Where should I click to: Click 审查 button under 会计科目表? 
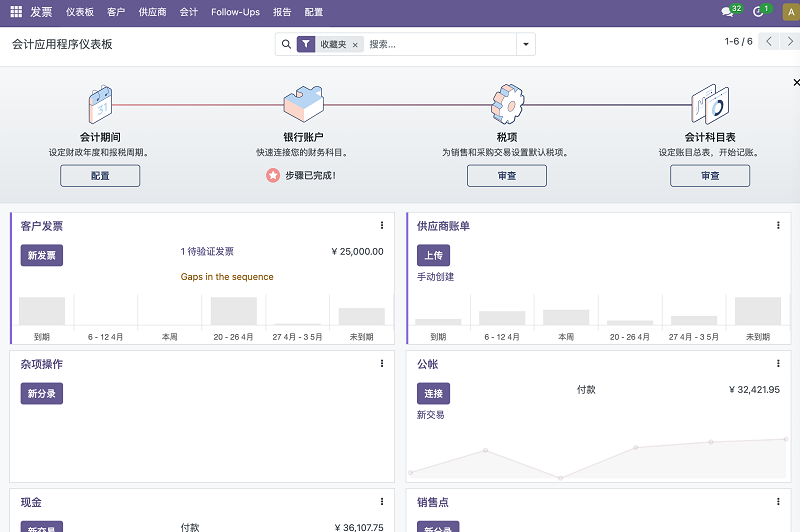coord(710,175)
